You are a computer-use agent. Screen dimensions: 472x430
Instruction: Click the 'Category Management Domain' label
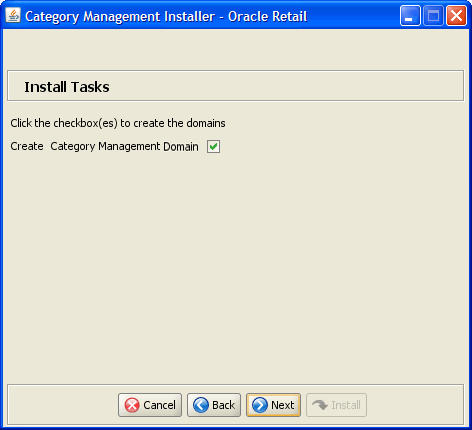pos(124,147)
